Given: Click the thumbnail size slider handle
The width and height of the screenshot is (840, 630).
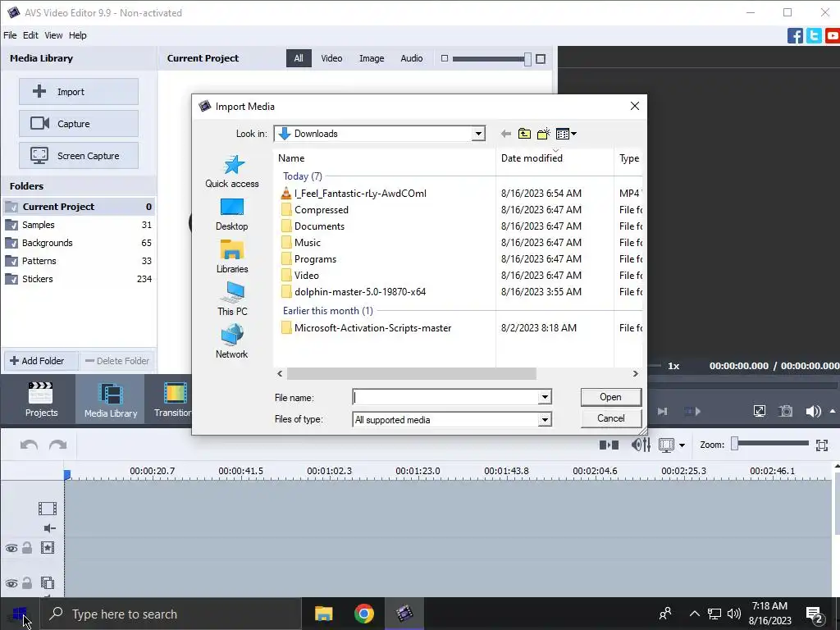Looking at the screenshot, I should pyautogui.click(x=527, y=59).
